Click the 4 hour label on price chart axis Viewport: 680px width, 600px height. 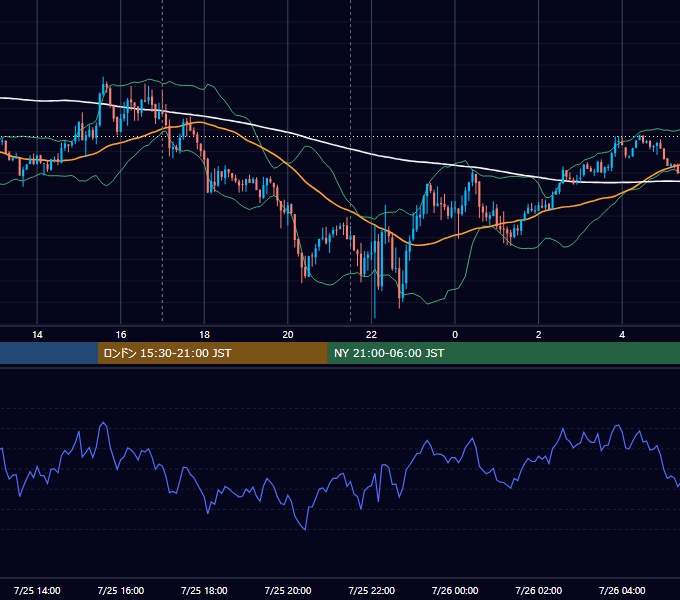point(622,335)
